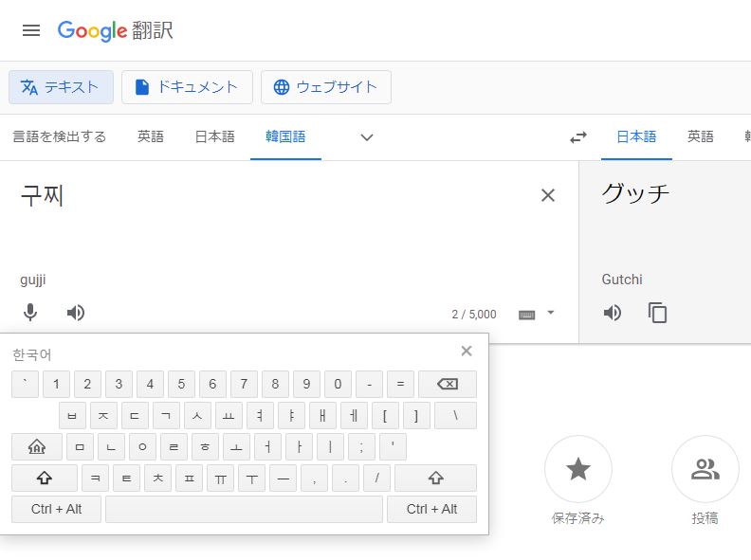This screenshot has height=560, width=751.
Task: Tap the backtick key
Action: coord(25,384)
